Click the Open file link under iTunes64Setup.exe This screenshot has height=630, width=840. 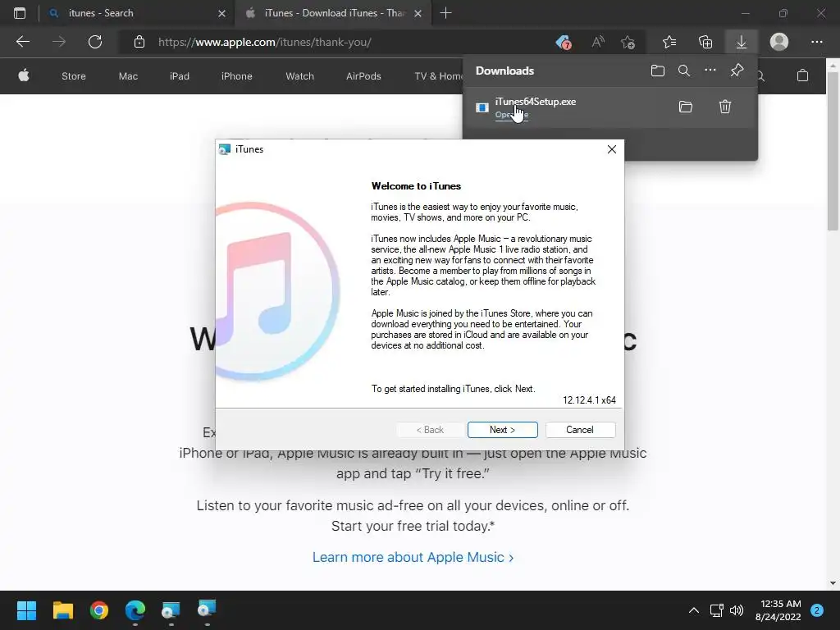(512, 115)
